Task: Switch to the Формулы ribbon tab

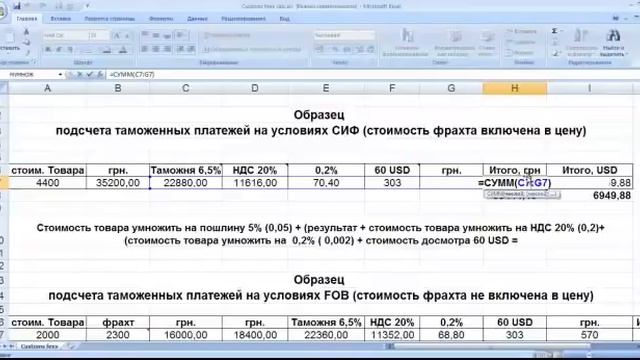Action: click(x=161, y=19)
